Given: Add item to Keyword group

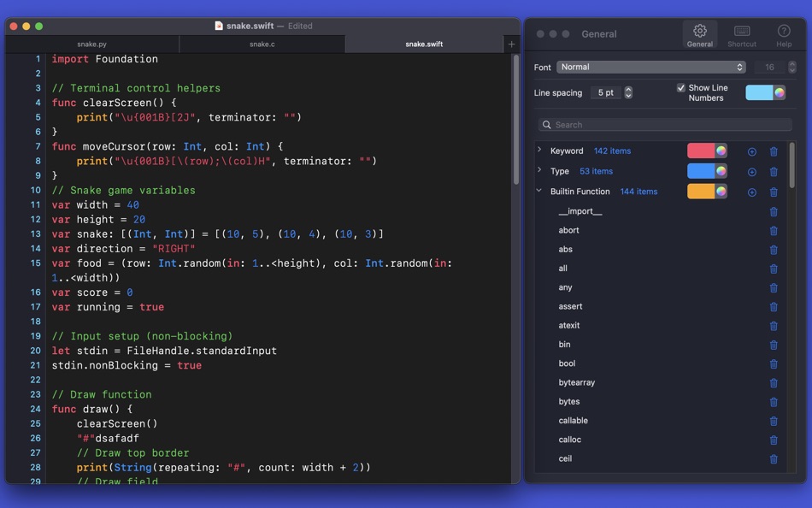Looking at the screenshot, I should point(752,151).
